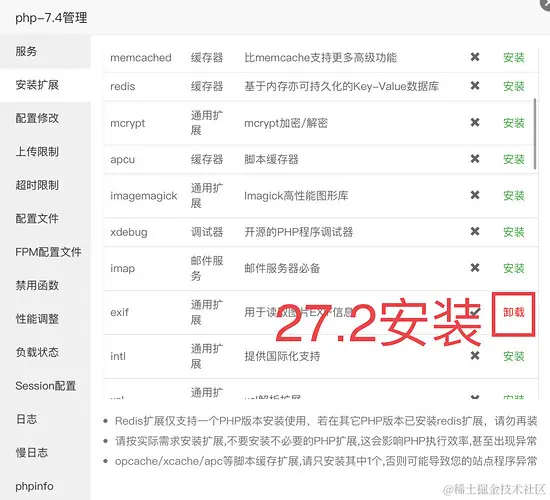Install the imagemagick extension
This screenshot has width=550, height=500.
pyautogui.click(x=514, y=196)
